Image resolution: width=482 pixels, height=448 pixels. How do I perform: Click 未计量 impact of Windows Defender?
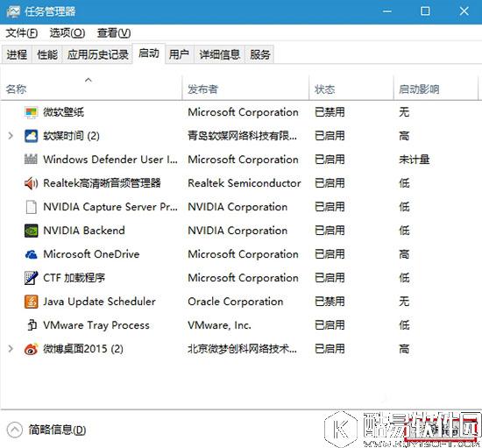click(414, 160)
